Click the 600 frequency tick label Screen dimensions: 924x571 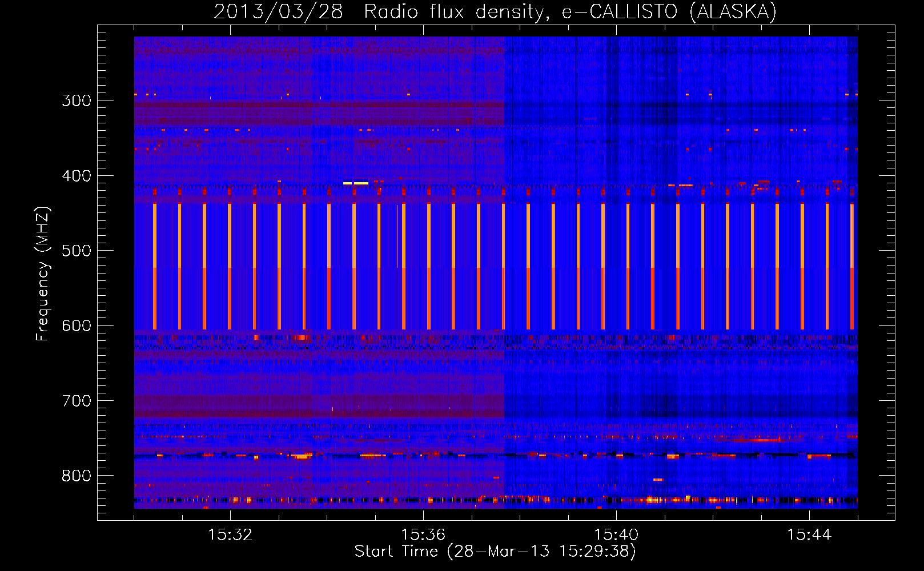[x=77, y=325]
